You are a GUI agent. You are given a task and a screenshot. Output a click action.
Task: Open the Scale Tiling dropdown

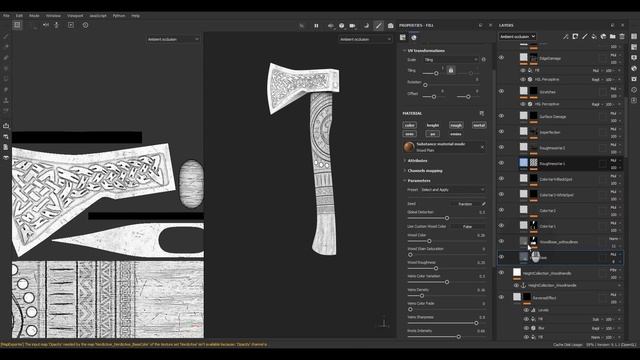pos(451,60)
